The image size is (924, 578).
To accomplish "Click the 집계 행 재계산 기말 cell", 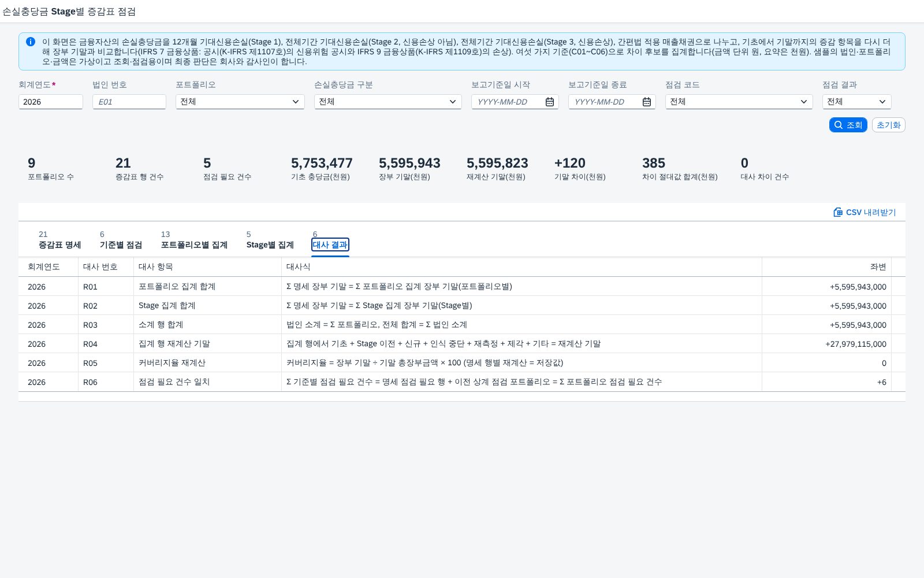I will [208, 344].
